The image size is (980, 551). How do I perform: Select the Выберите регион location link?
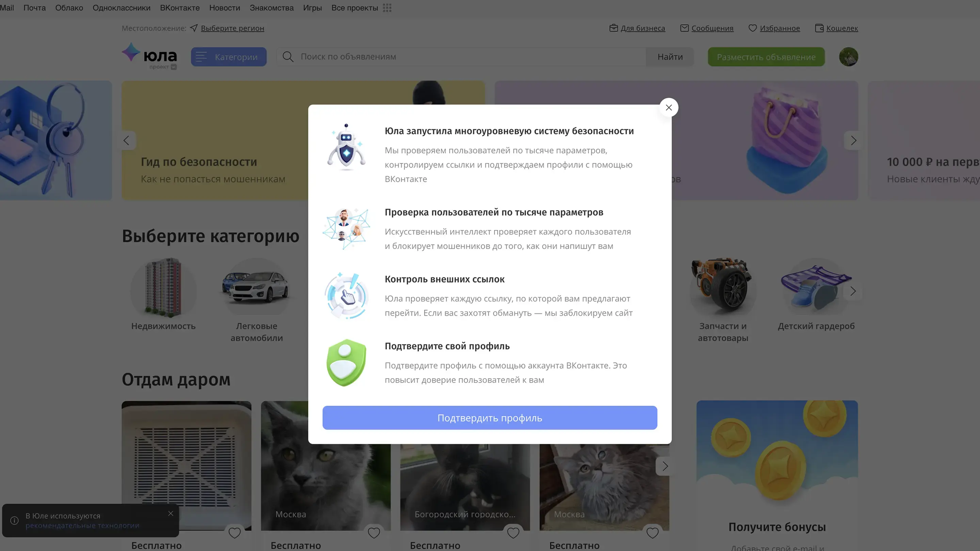pos(232,28)
